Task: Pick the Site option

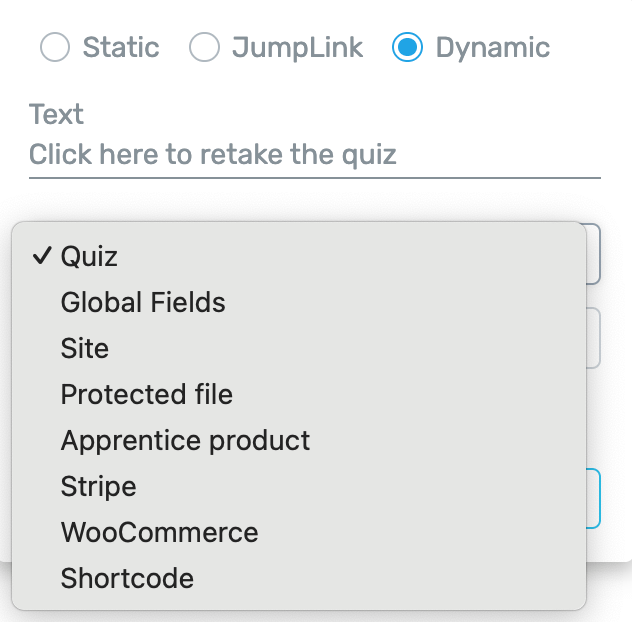Action: tap(85, 349)
